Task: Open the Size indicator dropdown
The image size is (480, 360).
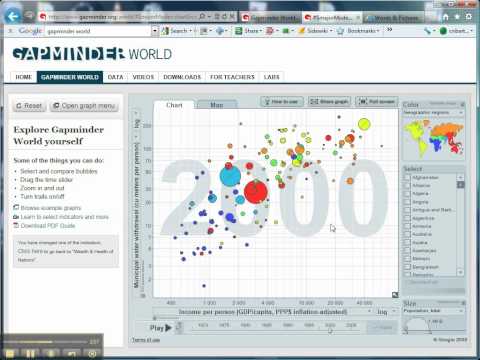Action: tap(433, 311)
